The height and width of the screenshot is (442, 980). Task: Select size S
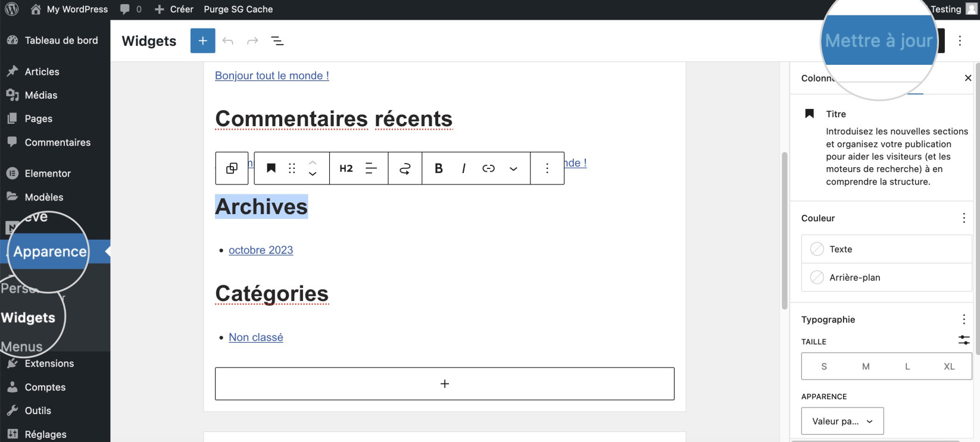[824, 366]
